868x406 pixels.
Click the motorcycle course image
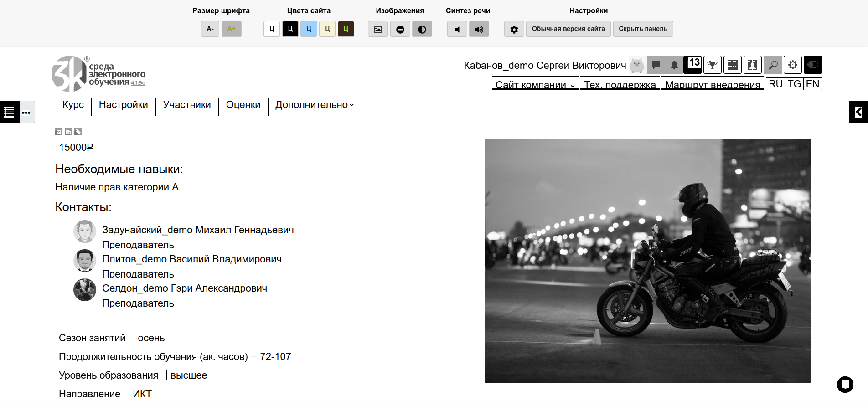(648, 262)
